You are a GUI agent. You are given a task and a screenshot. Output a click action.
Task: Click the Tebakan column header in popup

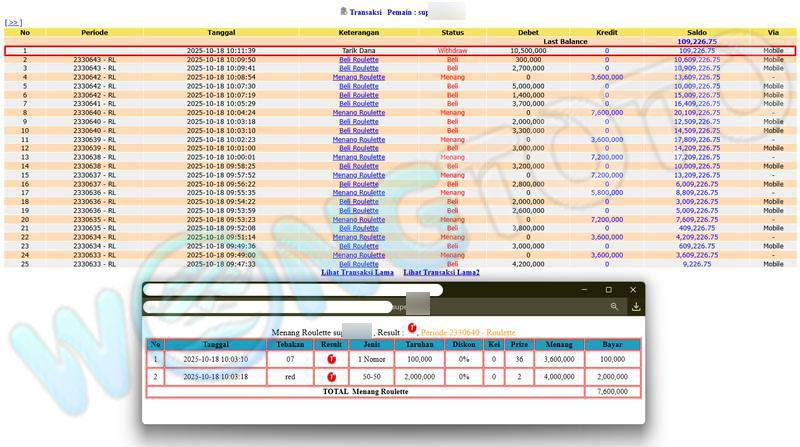tap(290, 344)
